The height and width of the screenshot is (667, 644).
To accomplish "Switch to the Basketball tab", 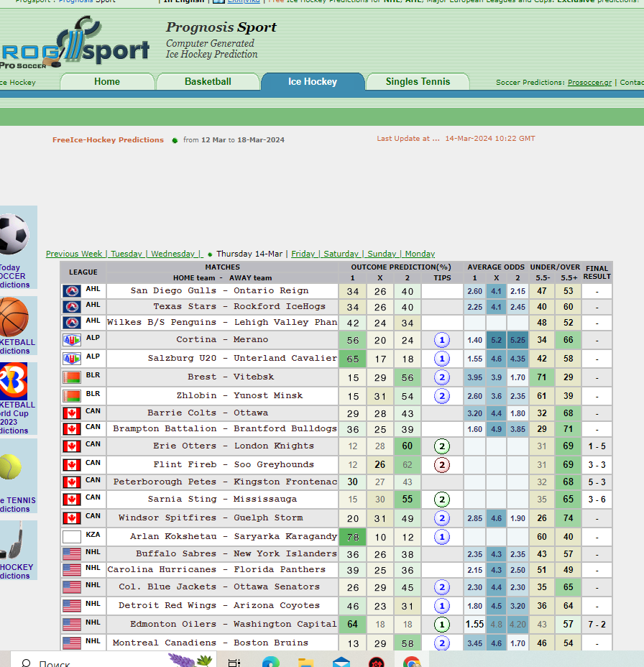I will click(208, 81).
